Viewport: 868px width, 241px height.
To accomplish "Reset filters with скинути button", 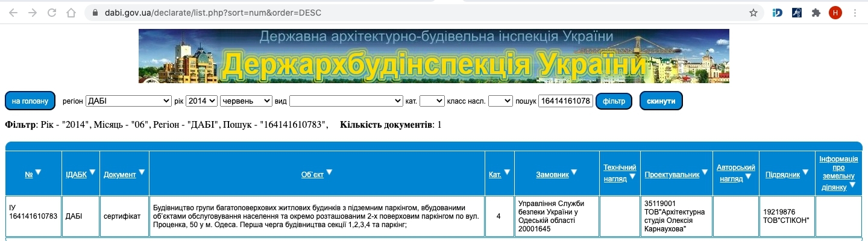I will (661, 101).
